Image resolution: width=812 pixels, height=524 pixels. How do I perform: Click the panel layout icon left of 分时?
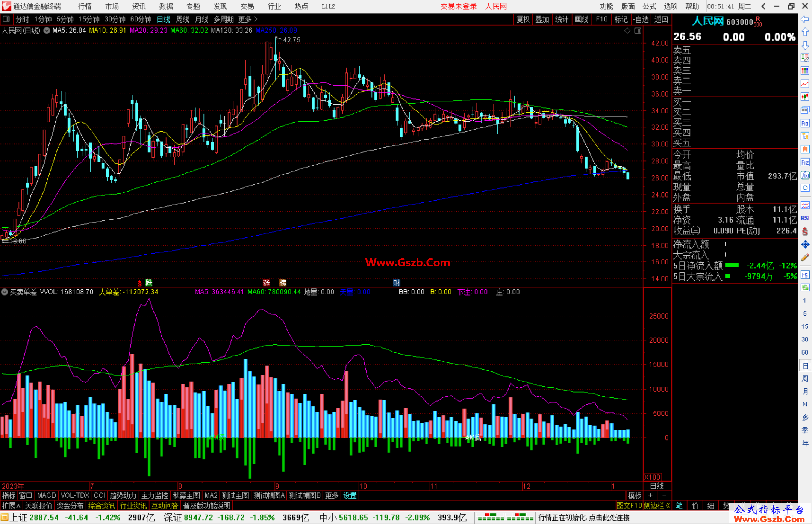[6, 19]
